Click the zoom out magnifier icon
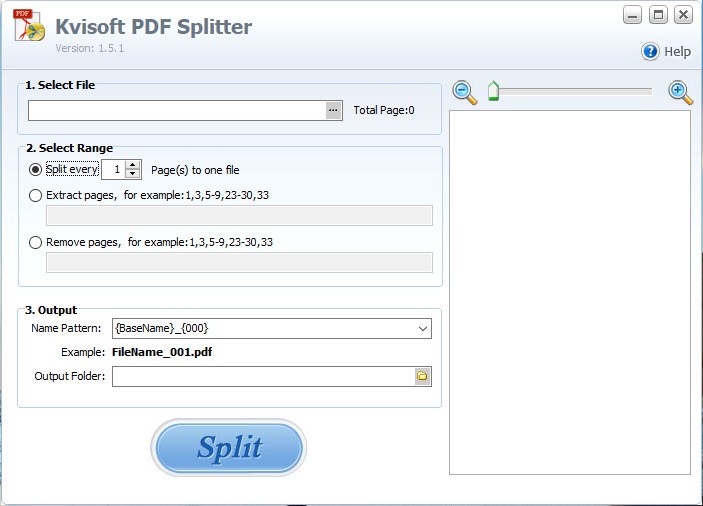703x506 pixels. pyautogui.click(x=464, y=92)
